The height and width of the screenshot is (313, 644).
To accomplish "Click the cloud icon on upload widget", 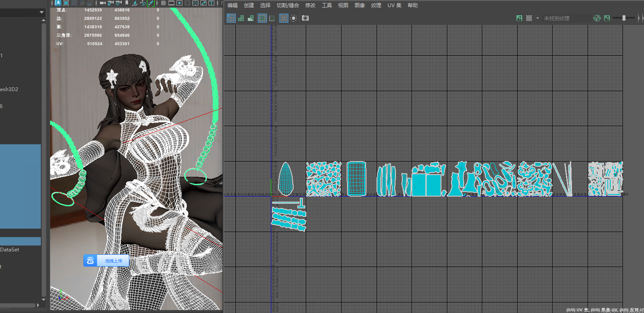I will pyautogui.click(x=90, y=261).
